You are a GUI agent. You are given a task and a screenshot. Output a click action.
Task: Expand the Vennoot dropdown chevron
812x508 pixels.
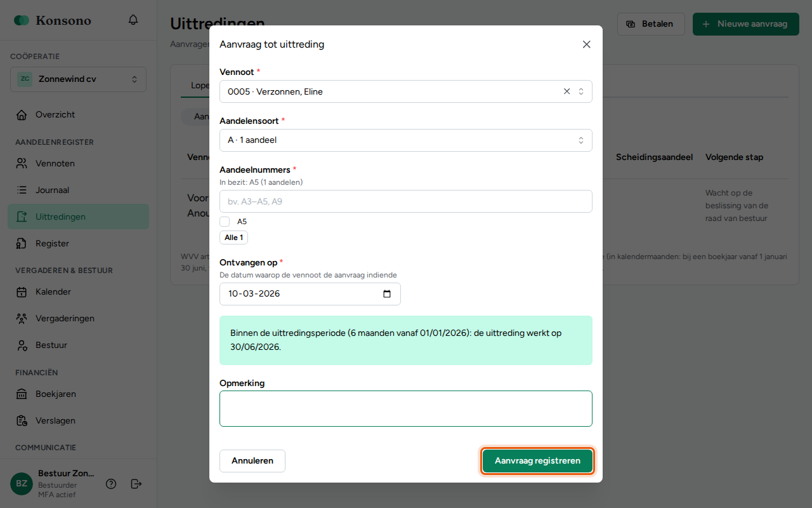click(581, 91)
